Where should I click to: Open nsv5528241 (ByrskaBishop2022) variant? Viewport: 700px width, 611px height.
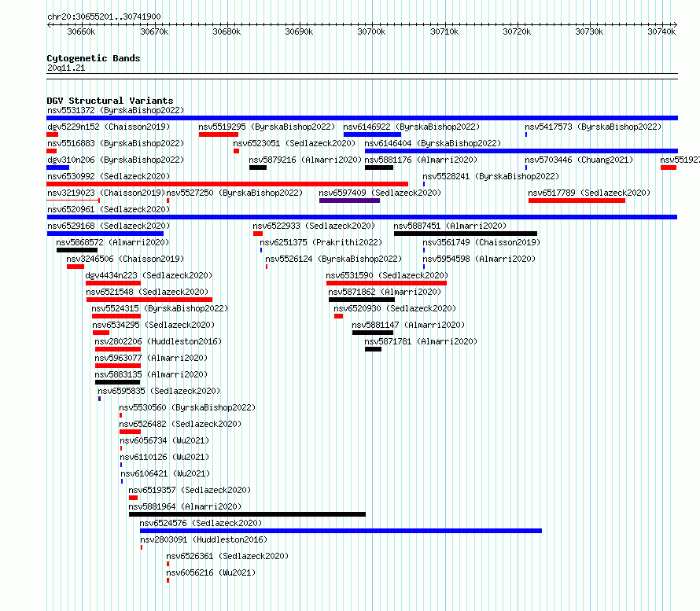click(491, 176)
